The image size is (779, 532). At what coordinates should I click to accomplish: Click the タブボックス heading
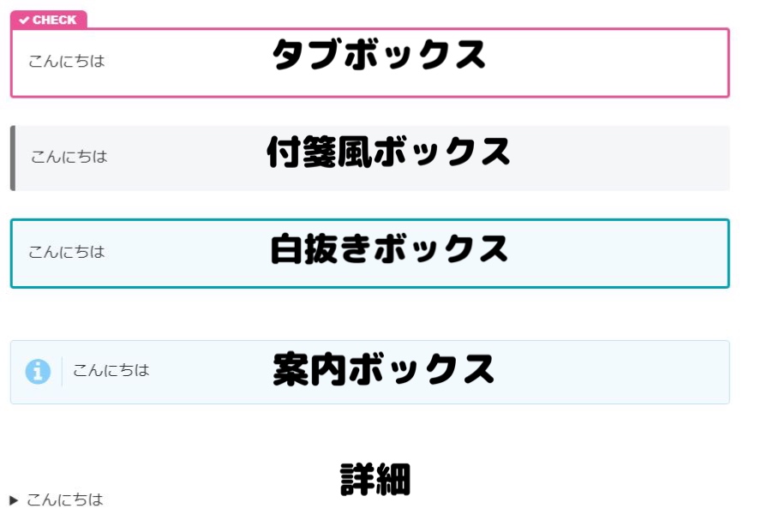click(x=379, y=54)
